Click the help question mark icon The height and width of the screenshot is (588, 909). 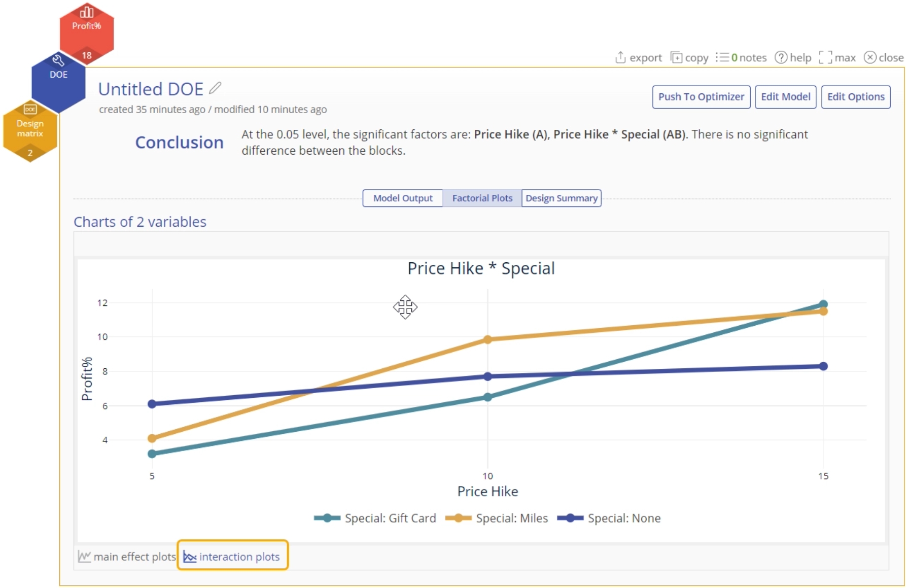[781, 57]
